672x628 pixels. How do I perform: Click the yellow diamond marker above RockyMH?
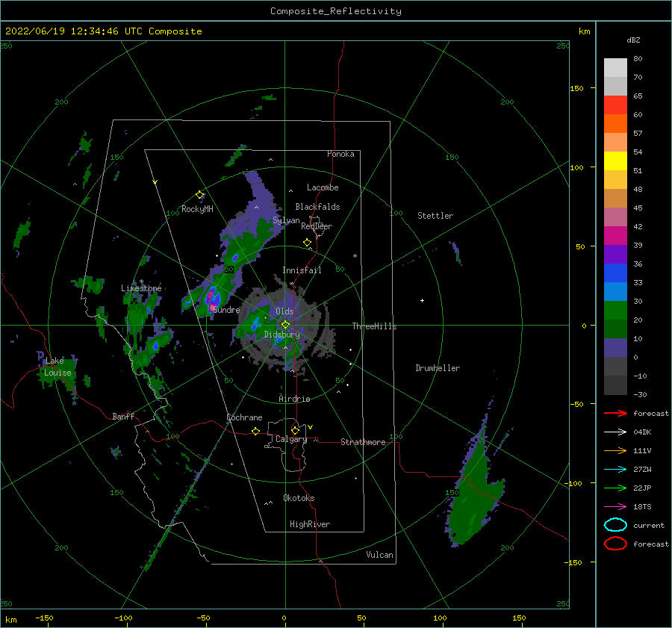(199, 195)
